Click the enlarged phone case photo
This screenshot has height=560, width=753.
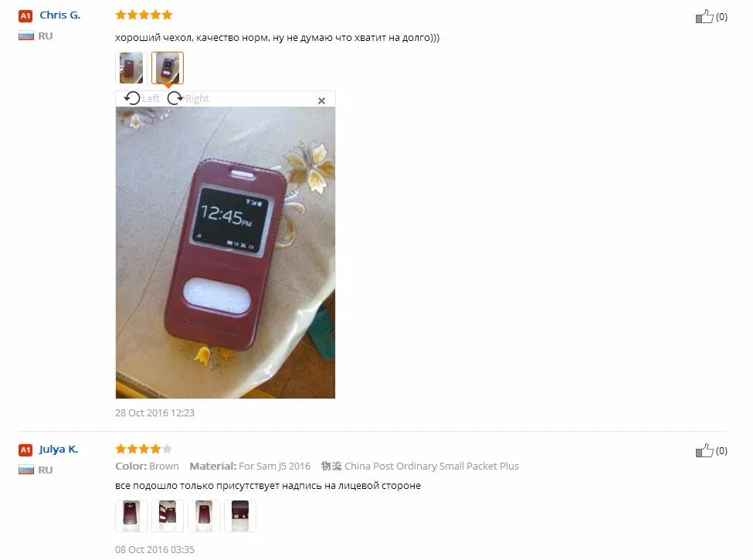[226, 253]
